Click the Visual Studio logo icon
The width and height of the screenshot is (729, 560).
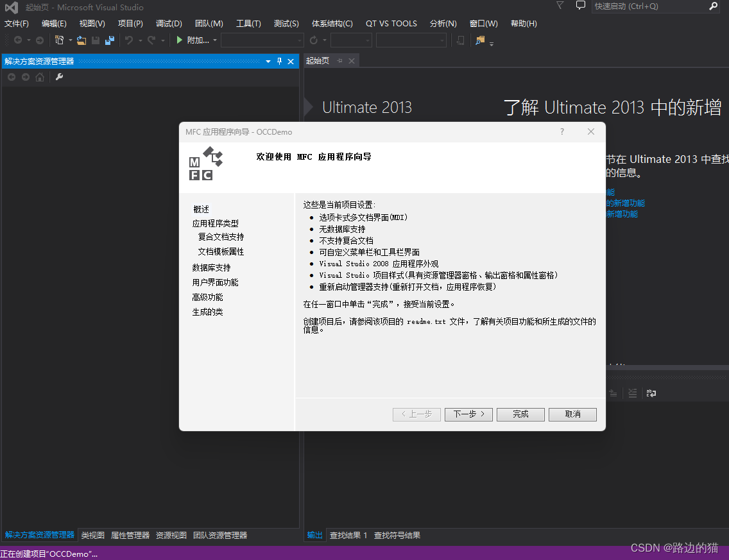(x=12, y=8)
